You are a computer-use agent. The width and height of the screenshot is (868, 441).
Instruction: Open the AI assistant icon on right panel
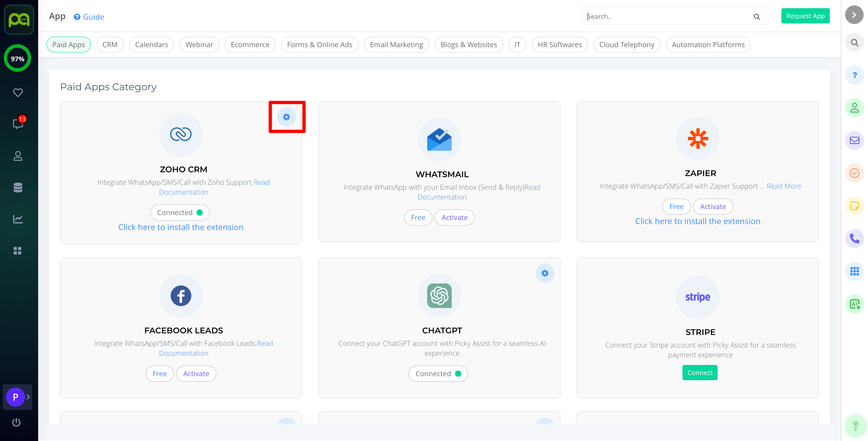point(854,304)
